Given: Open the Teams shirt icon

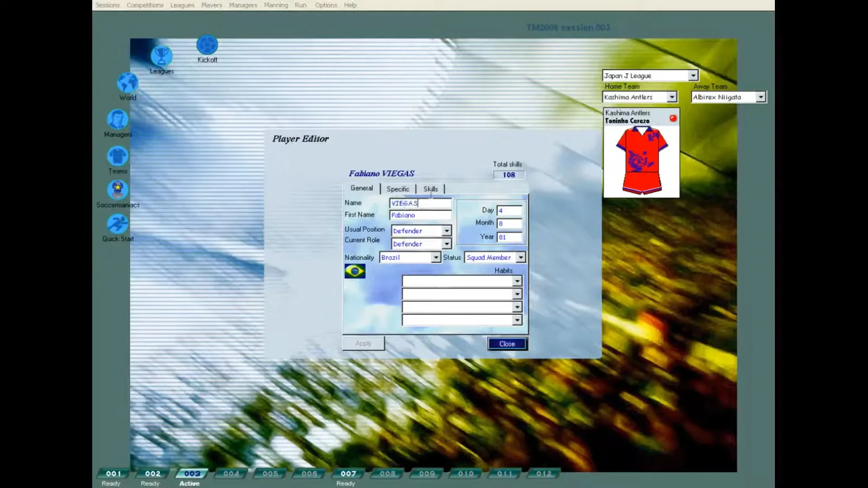Looking at the screenshot, I should point(118,156).
